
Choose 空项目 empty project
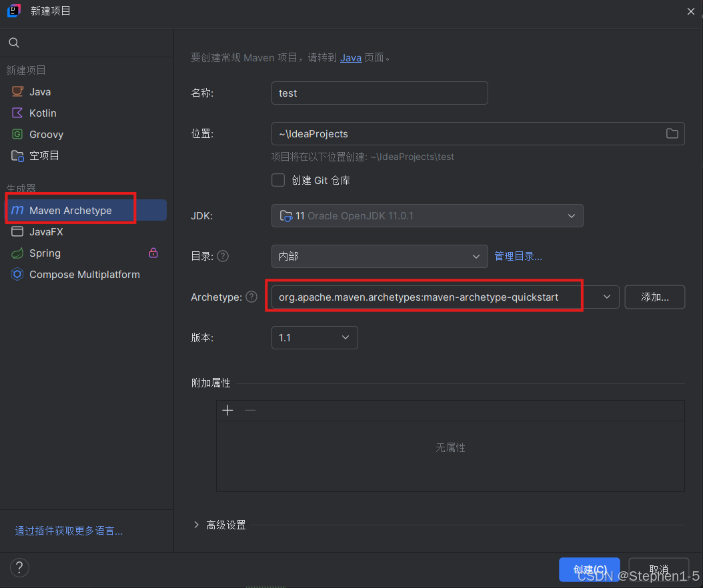pyautogui.click(x=86, y=155)
